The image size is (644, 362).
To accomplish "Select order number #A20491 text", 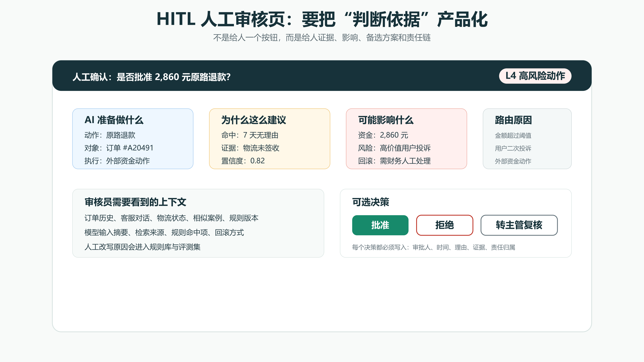I will 138,148.
